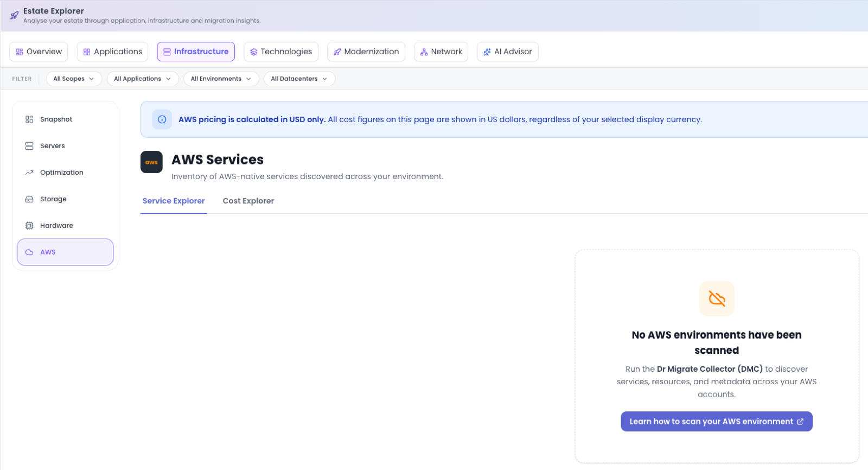The height and width of the screenshot is (470, 868).
Task: Select the Service Explorer sub-tab
Action: pos(174,201)
